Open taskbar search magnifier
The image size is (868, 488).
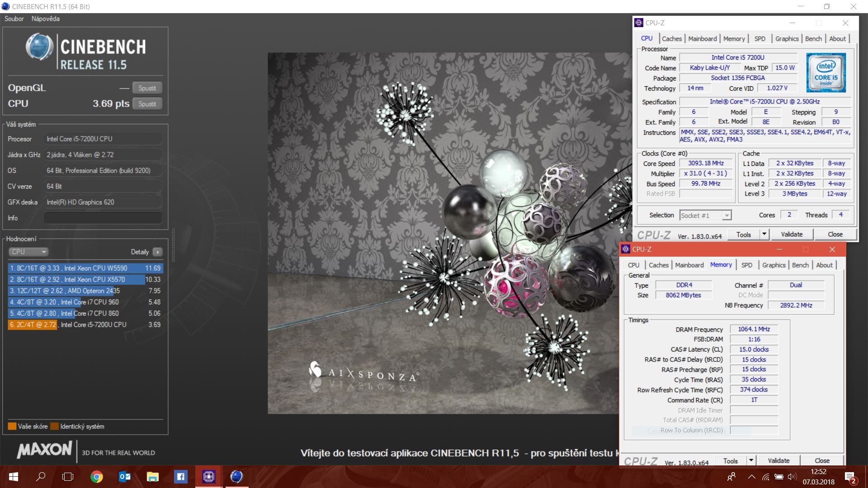pos(41,477)
